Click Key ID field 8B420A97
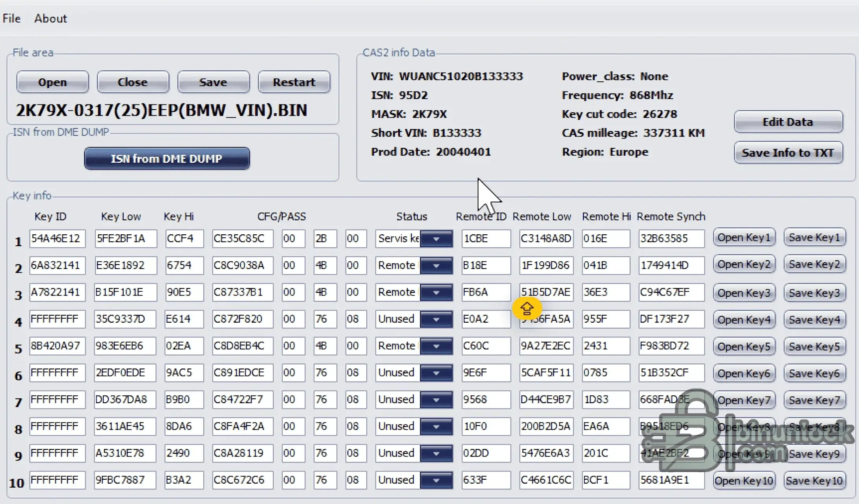This screenshot has height=504, width=859. click(x=57, y=346)
